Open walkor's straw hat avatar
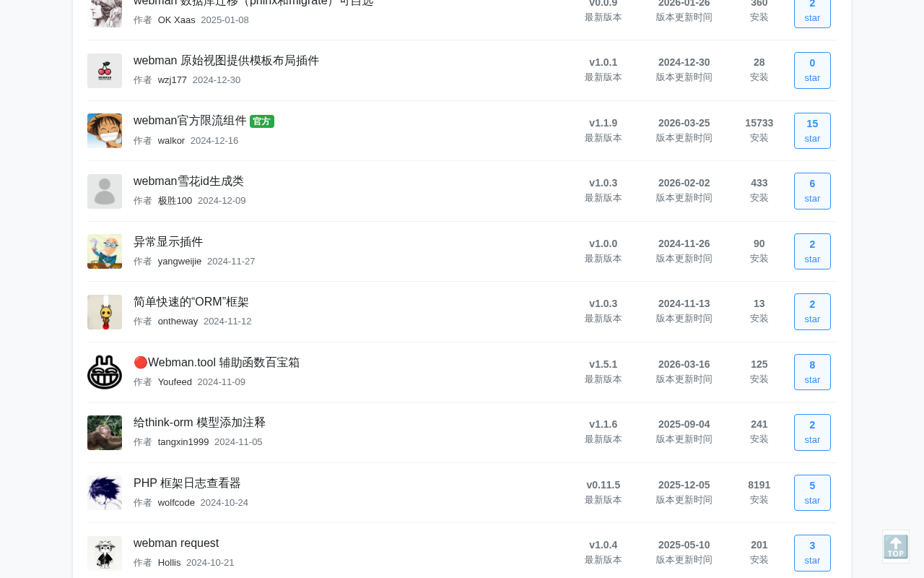 click(x=105, y=131)
